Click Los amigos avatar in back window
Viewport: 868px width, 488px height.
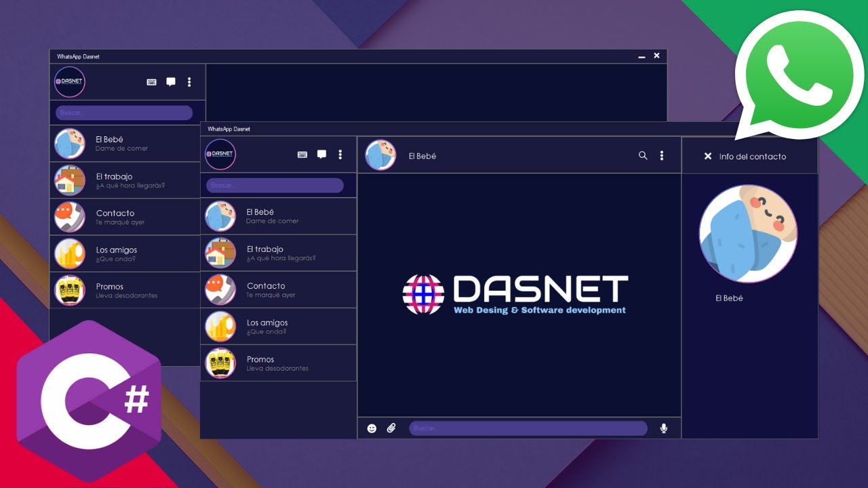click(70, 253)
